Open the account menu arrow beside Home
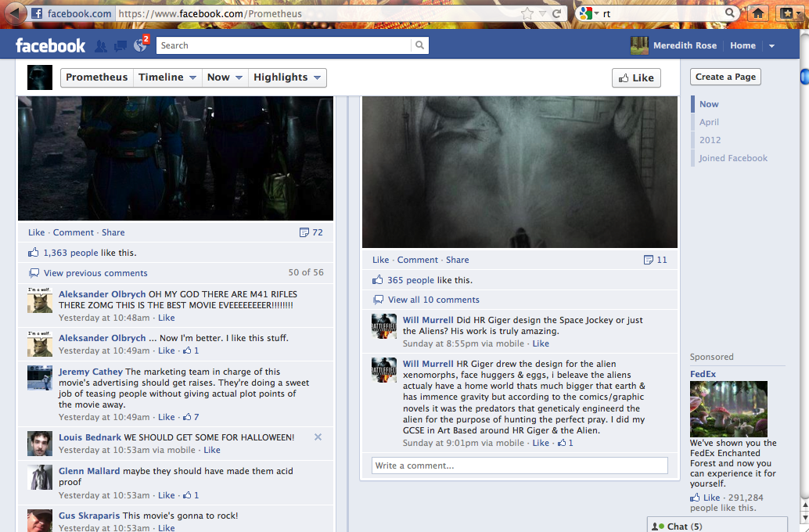 point(771,46)
